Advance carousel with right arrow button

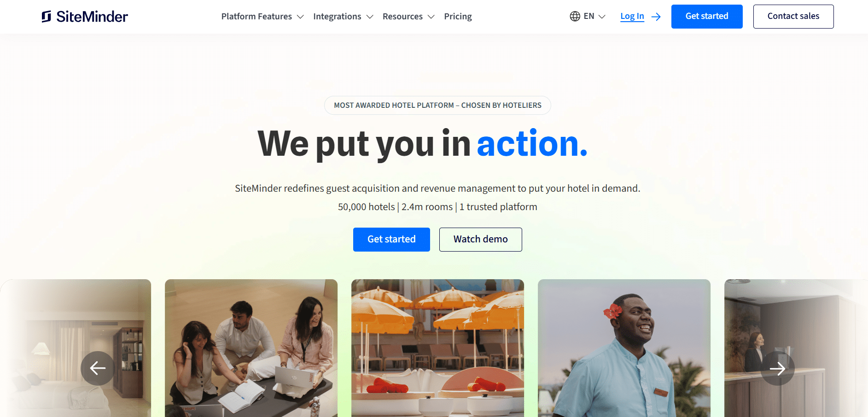pyautogui.click(x=778, y=368)
